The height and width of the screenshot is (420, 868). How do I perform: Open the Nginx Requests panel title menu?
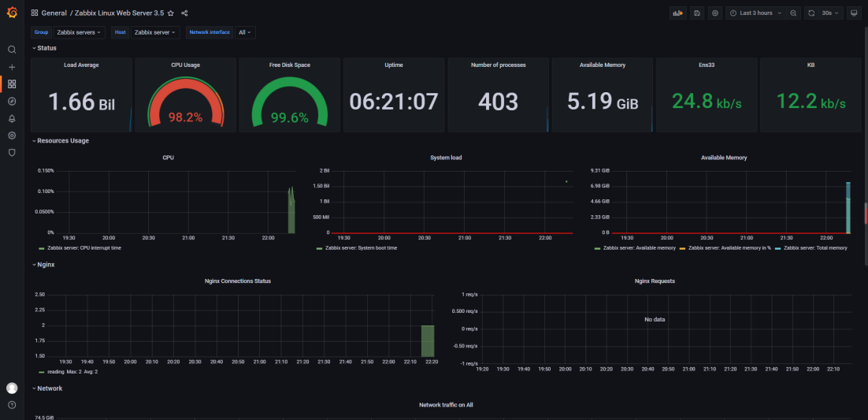(655, 281)
